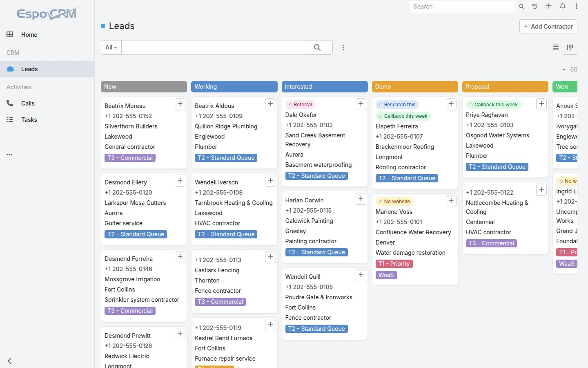
Task: Click T1 - Priority tag on Marlene Voss card
Action: pos(394,264)
